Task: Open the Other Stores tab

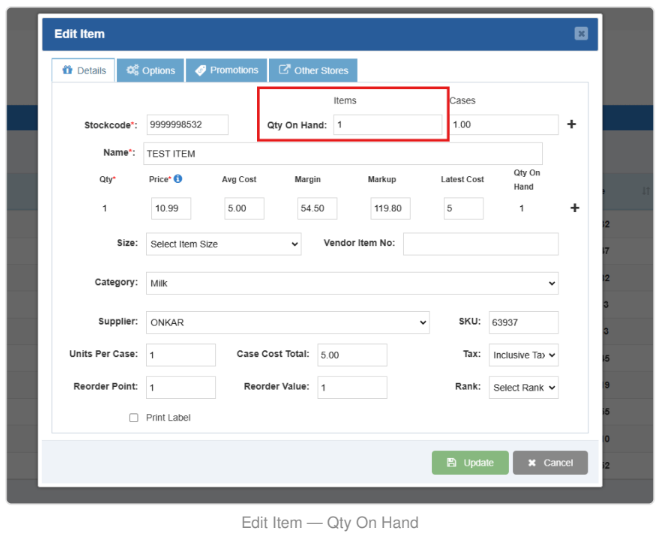Action: click(x=313, y=70)
